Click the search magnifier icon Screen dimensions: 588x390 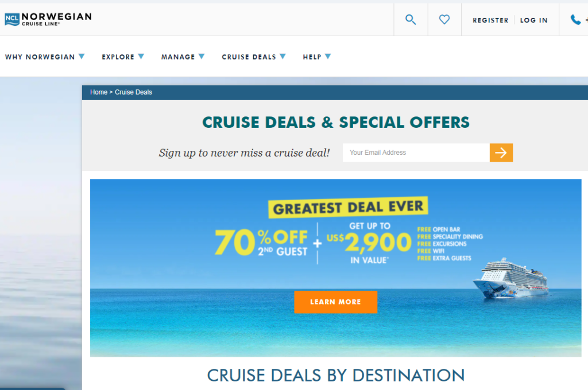pyautogui.click(x=411, y=19)
